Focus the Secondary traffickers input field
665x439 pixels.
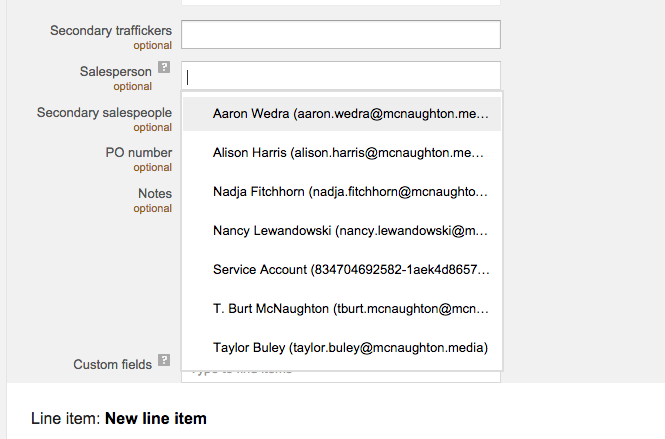click(340, 35)
